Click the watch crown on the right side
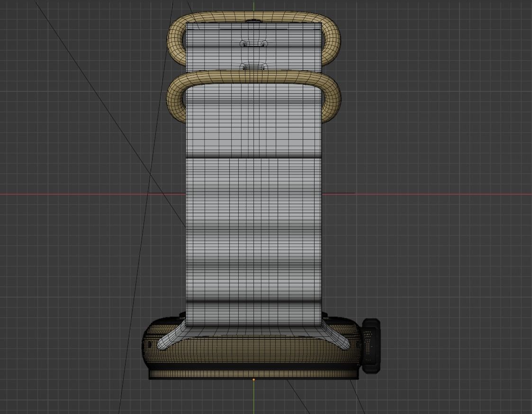The width and height of the screenshot is (532, 414). click(x=371, y=345)
